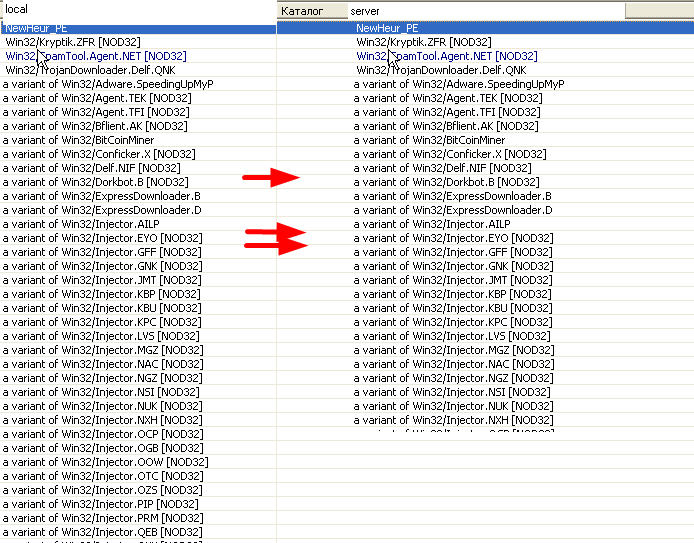Click Win32/Injector.LVS in server panel
The image size is (694, 543).
coord(452,336)
